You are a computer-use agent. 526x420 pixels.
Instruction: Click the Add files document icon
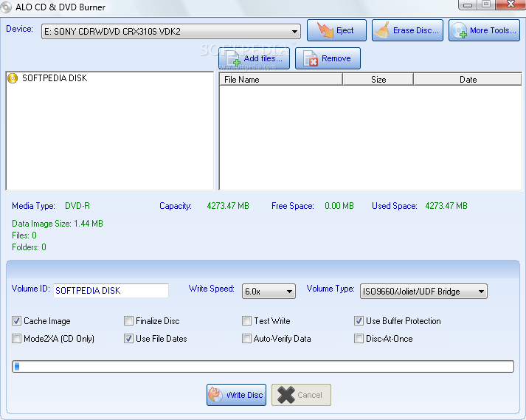pos(233,58)
